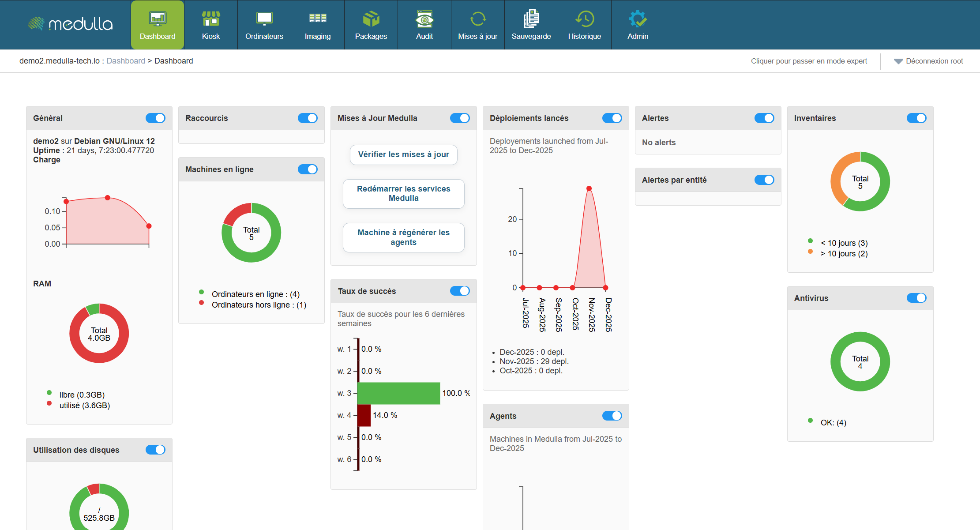Open the Imaging module icon
The width and height of the screenshot is (980, 530).
(318, 19)
